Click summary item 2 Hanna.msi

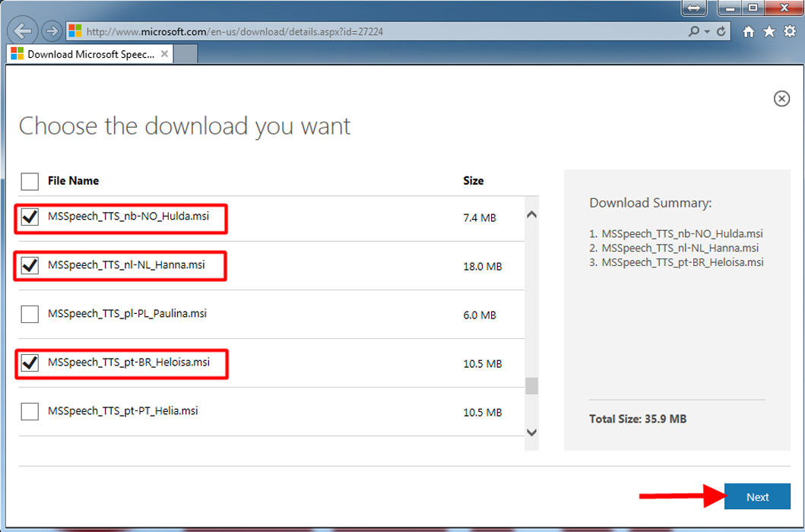tap(680, 248)
